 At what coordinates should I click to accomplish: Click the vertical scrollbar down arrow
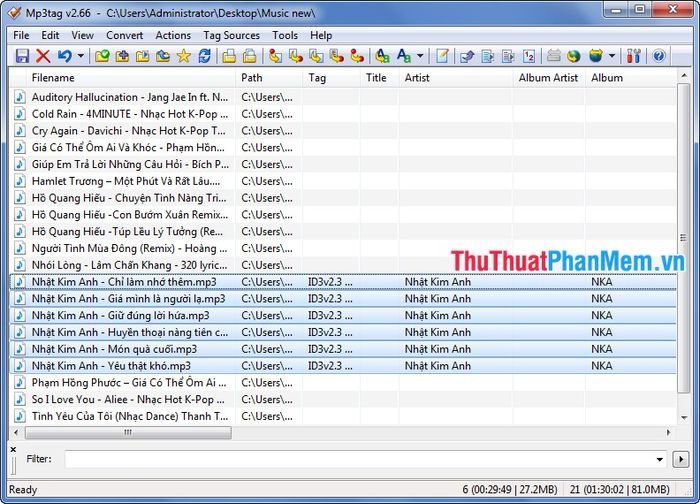pos(684,417)
